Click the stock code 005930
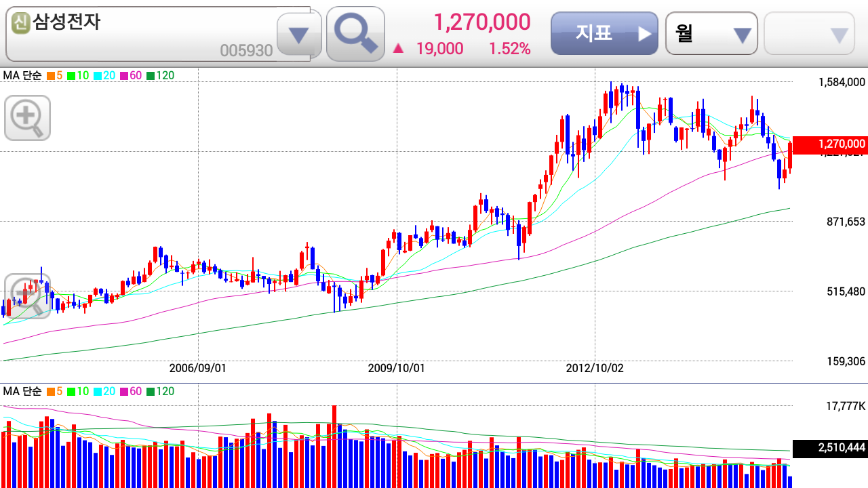This screenshot has width=868, height=488. [x=246, y=51]
